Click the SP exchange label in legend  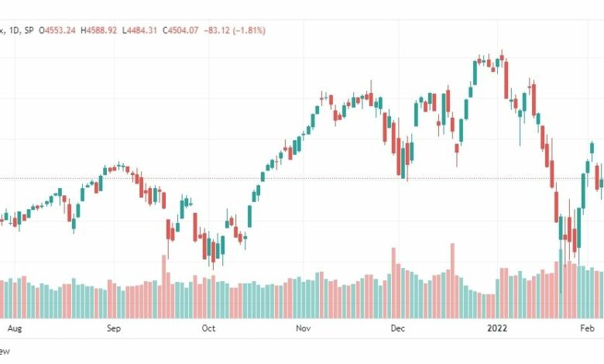(x=29, y=30)
